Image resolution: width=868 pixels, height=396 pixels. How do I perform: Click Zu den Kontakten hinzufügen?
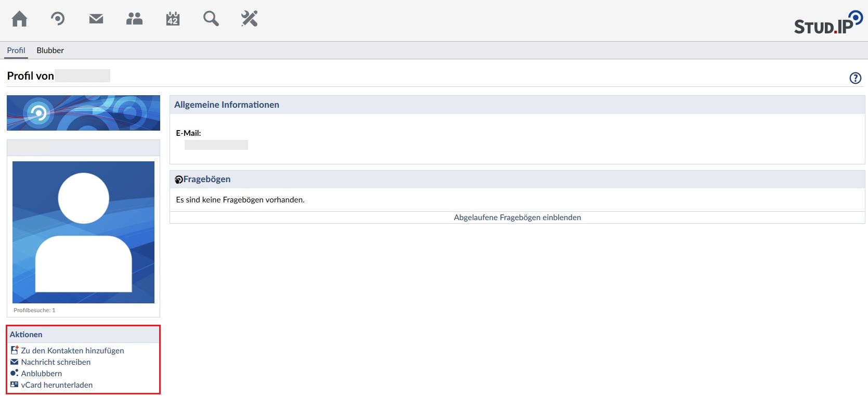(x=72, y=351)
